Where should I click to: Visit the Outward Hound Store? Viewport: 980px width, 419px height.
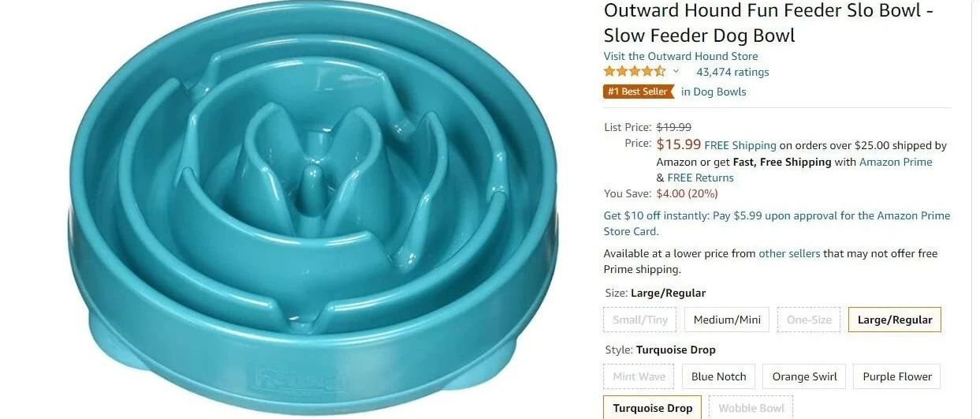tap(681, 56)
